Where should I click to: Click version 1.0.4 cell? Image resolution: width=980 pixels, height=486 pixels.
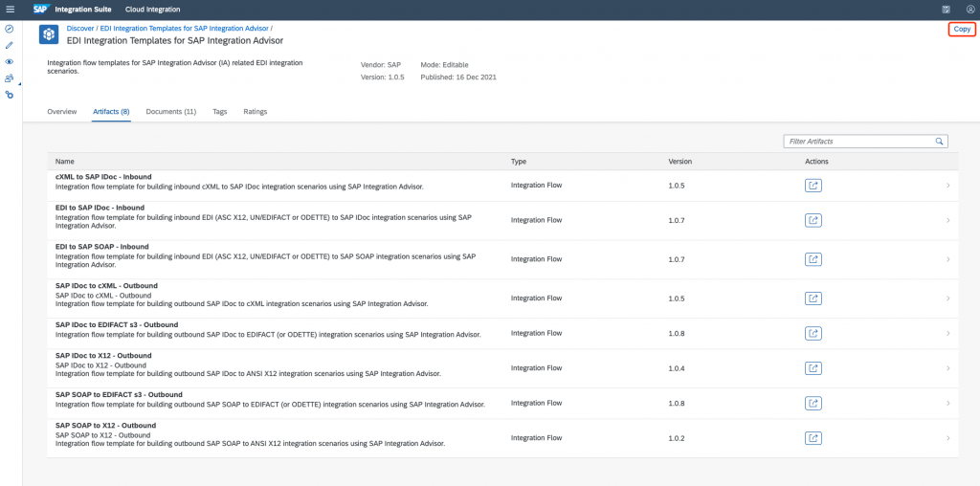point(677,368)
